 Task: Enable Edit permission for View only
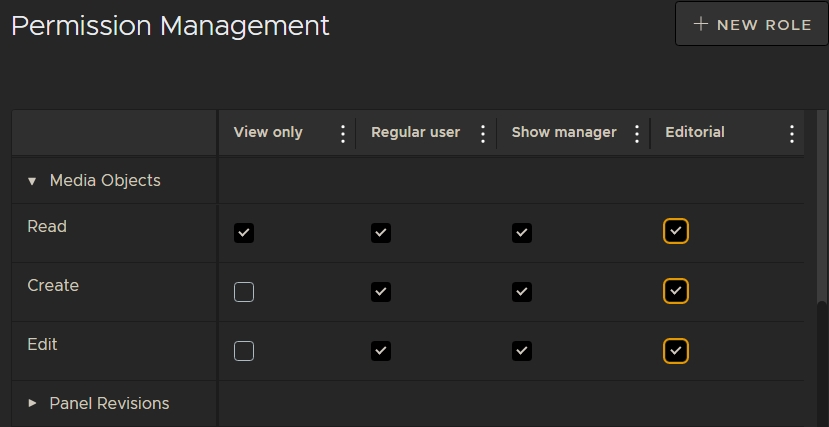coord(244,351)
